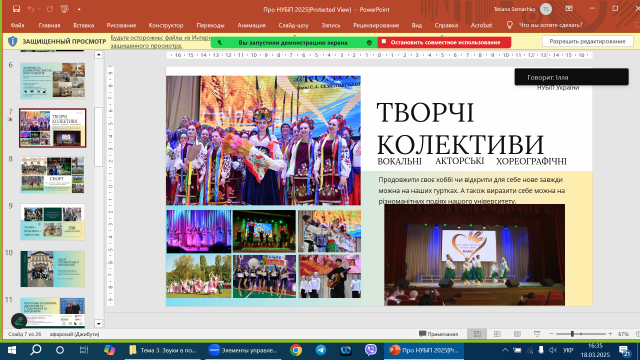The height and width of the screenshot is (360, 640).
Task: Switch to Normal view icon
Action: click(477, 334)
